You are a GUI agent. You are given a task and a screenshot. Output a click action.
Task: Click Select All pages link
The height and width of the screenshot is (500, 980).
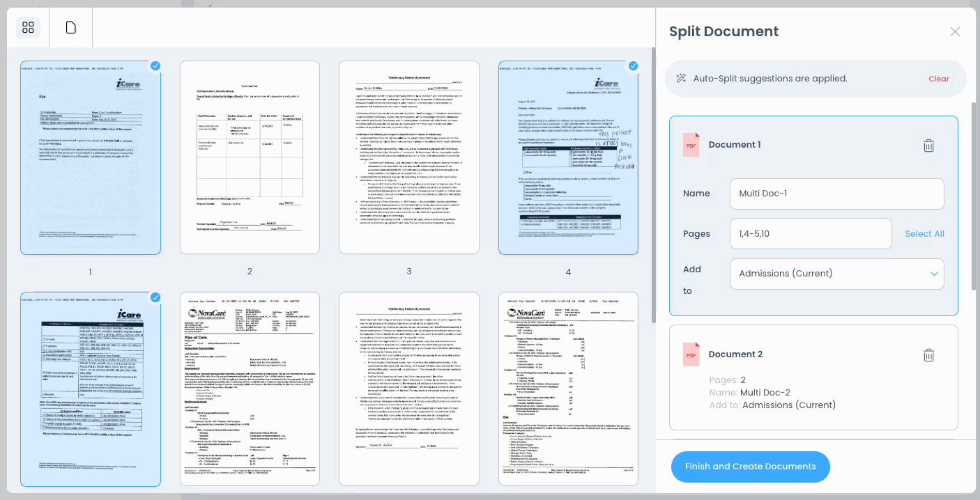click(924, 234)
